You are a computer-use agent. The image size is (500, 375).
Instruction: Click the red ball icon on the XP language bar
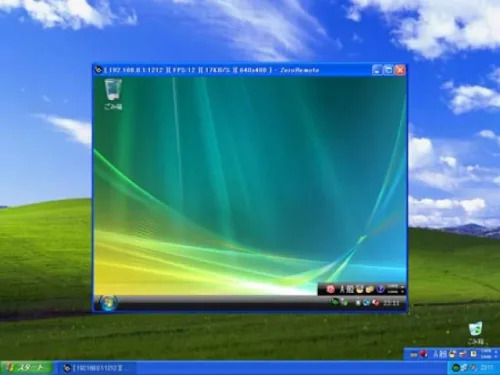coord(423,354)
